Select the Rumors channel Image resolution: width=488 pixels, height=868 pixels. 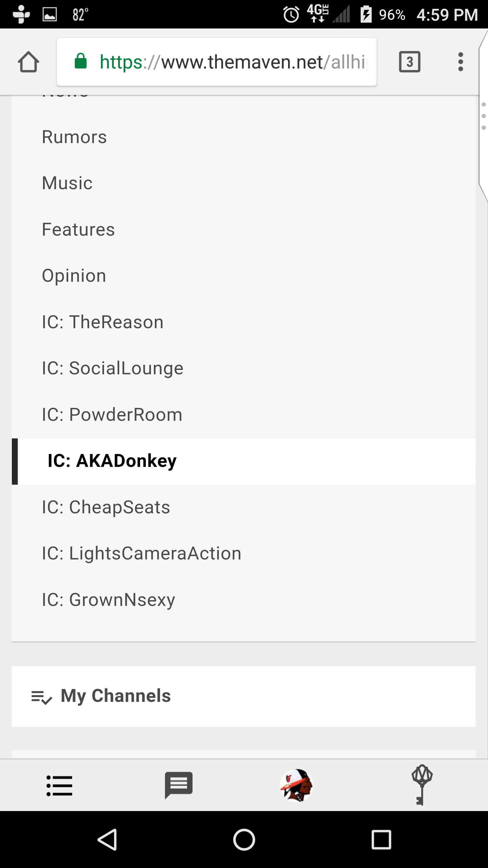[x=244, y=137]
